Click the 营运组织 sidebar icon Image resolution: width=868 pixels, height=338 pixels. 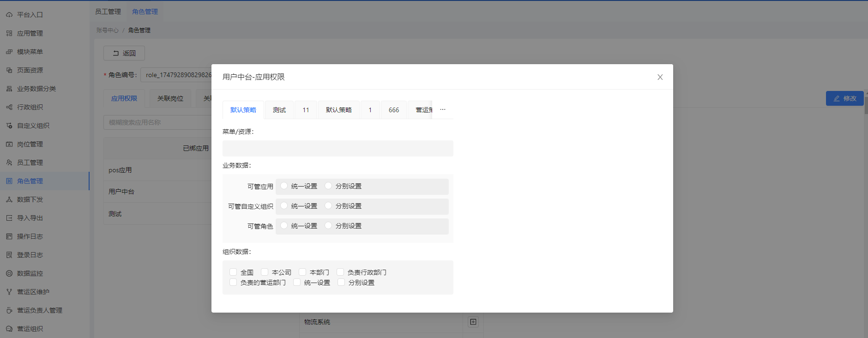[x=9, y=329]
